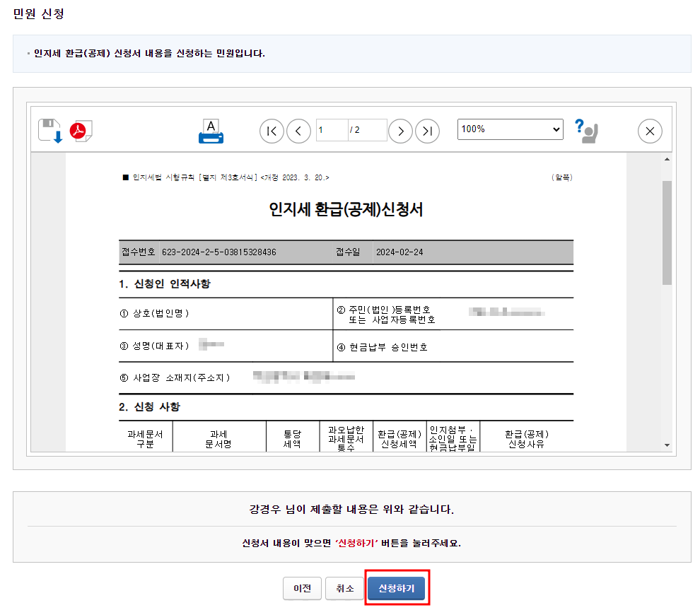Go back one page using the left arrow
Screen dimensions: 700x610
coord(298,131)
